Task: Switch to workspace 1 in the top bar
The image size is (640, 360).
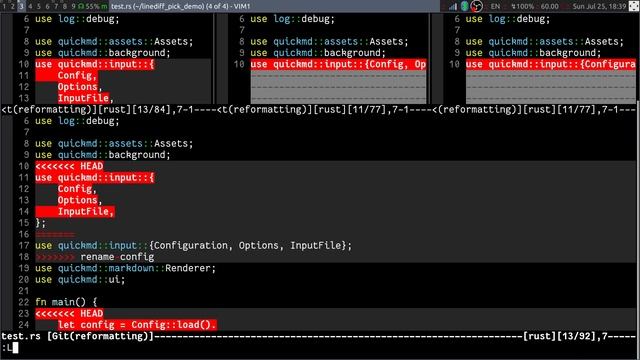Action: click(4, 6)
